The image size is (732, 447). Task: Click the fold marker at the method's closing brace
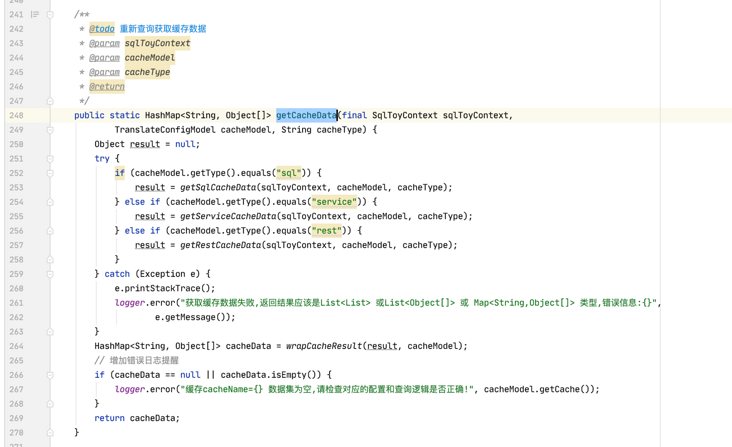point(50,433)
